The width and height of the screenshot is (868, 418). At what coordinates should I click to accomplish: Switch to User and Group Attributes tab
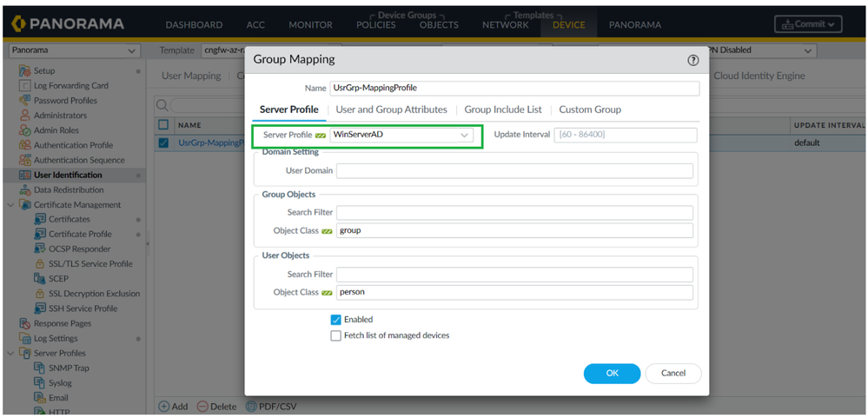tap(391, 109)
